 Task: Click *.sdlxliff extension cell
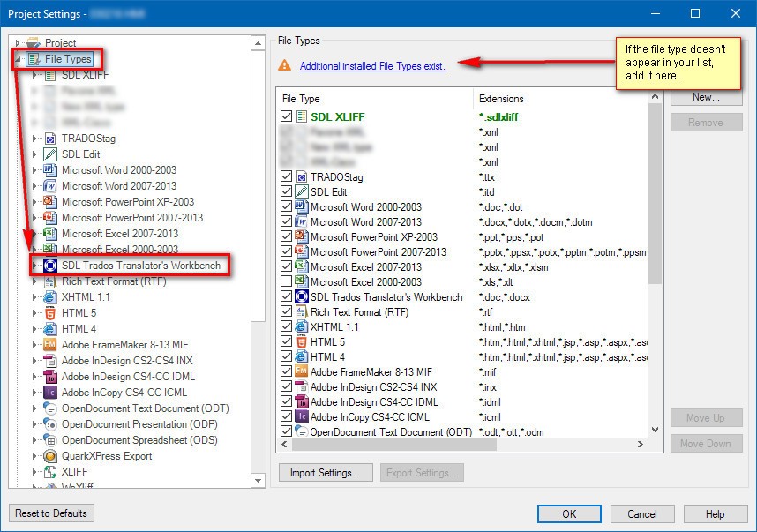click(x=498, y=116)
